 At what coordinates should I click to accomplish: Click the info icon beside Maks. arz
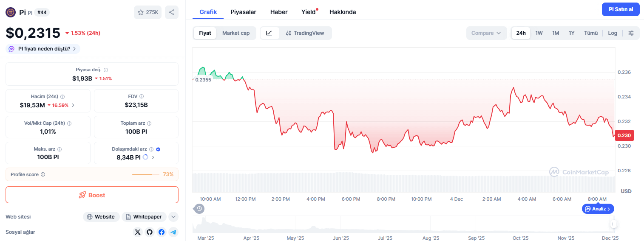pos(60,149)
